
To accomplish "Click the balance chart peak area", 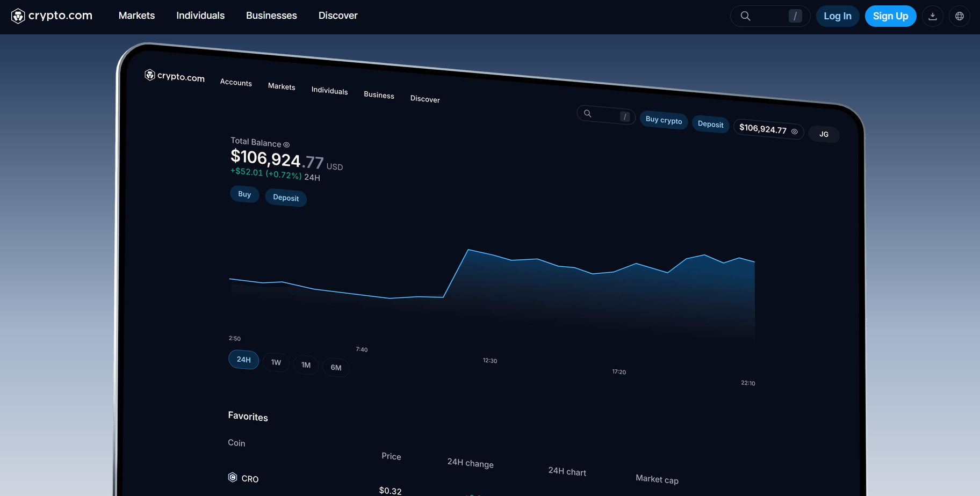I will click(x=469, y=250).
